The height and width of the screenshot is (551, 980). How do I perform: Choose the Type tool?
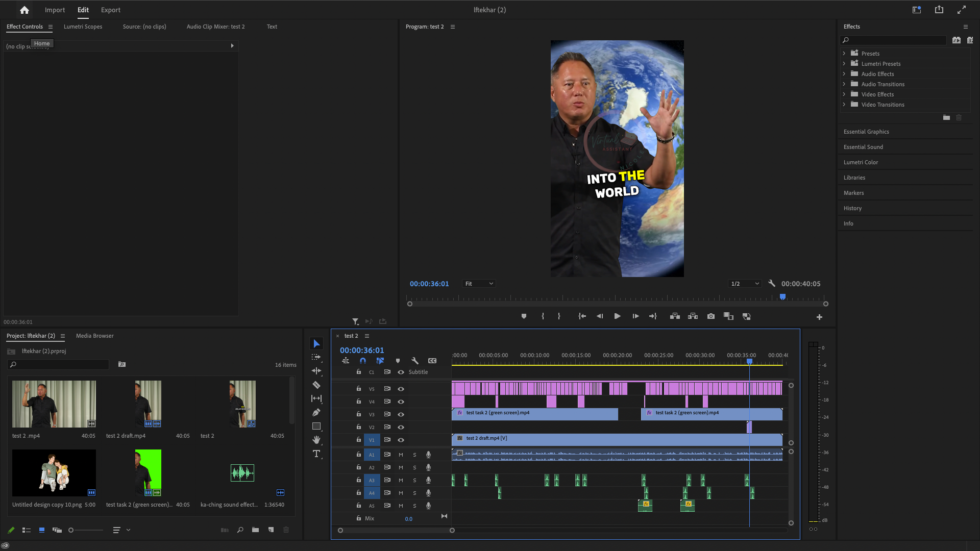[316, 454]
